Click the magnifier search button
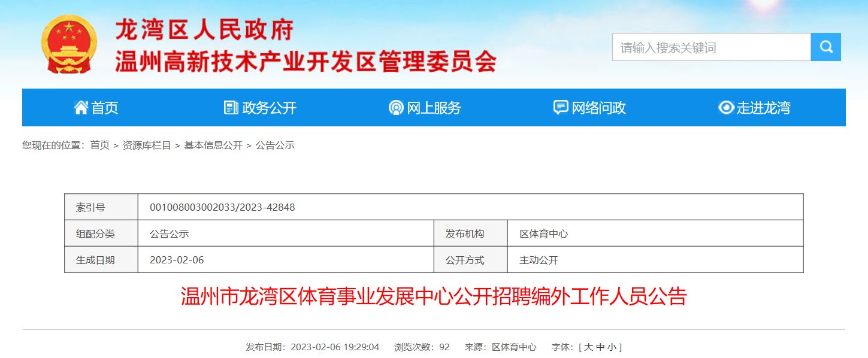 [826, 47]
